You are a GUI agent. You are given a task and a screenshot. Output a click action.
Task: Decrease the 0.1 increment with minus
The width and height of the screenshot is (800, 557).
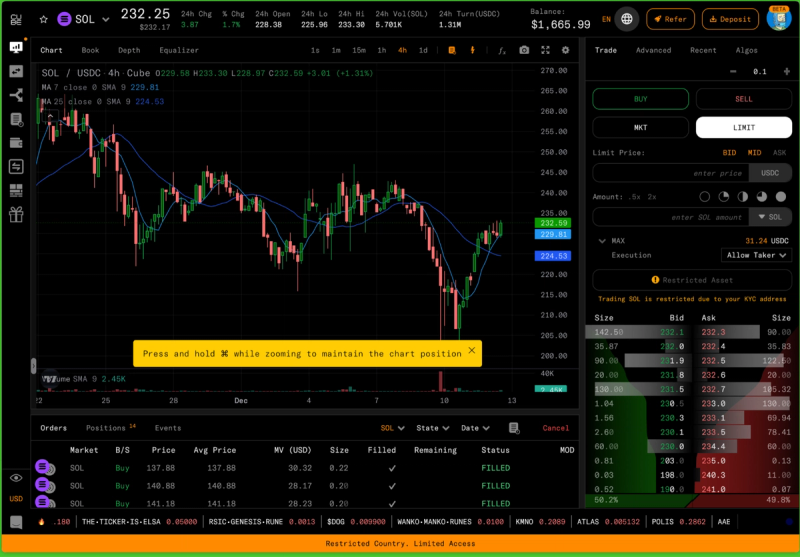(733, 71)
